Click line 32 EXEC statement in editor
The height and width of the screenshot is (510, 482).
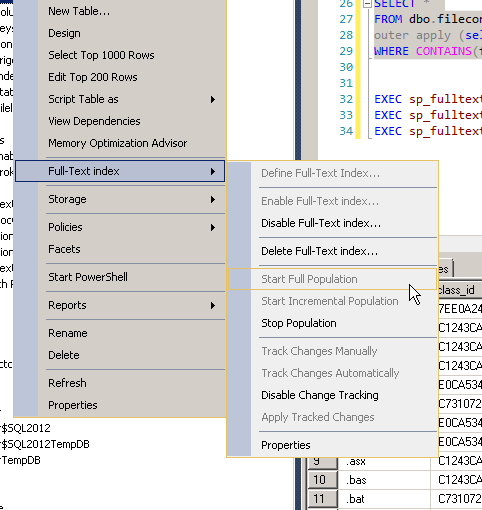[x=428, y=99]
